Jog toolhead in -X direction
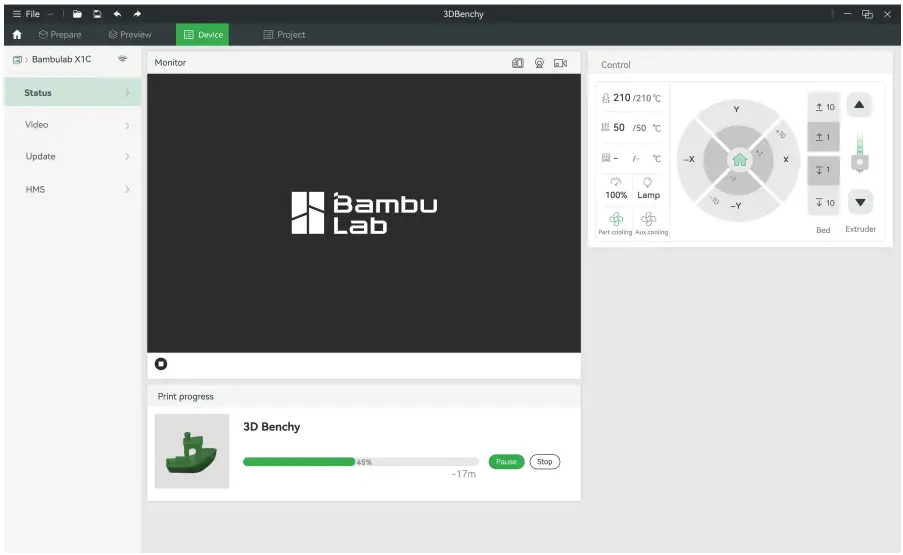 coord(689,159)
